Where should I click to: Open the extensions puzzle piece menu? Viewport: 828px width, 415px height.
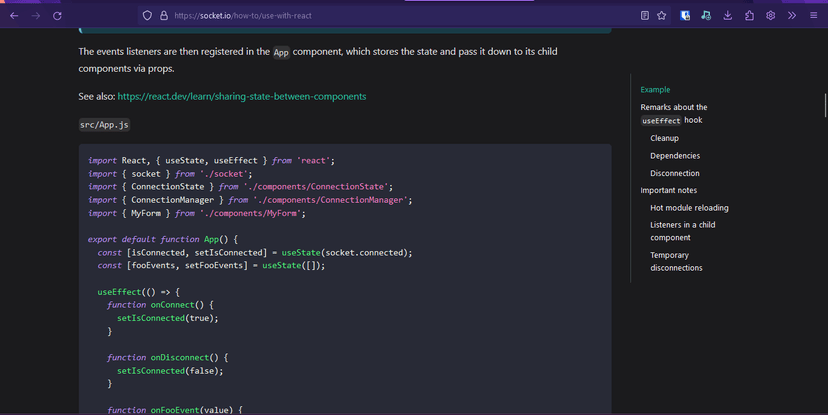[x=749, y=16]
